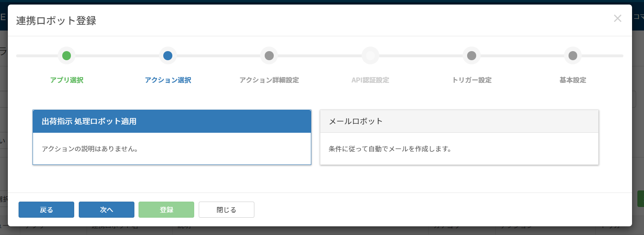The width and height of the screenshot is (644, 235).
Task: Click the 条件に従って自動でメールを作成します description
Action: (390, 148)
